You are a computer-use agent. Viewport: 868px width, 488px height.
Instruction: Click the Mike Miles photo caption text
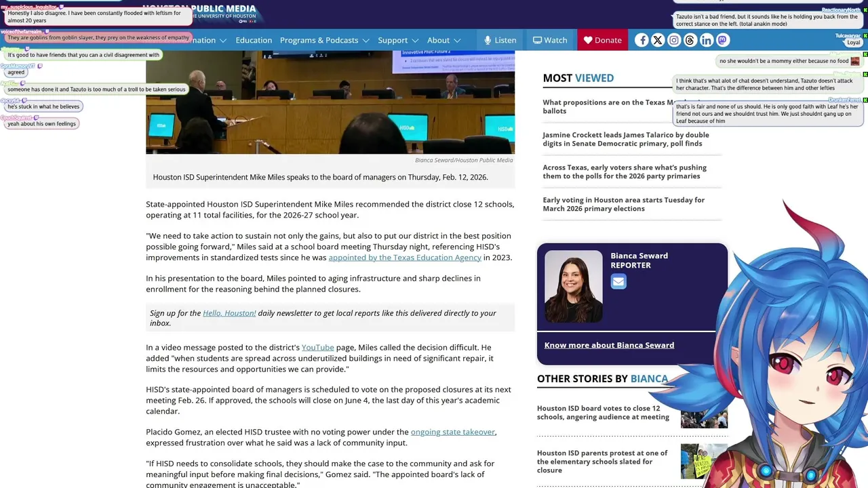[x=320, y=178]
